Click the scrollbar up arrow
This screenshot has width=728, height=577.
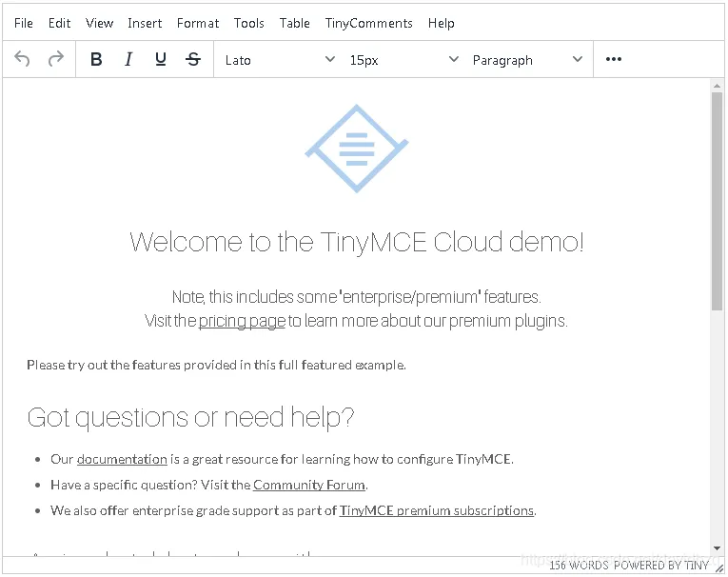tap(717, 86)
